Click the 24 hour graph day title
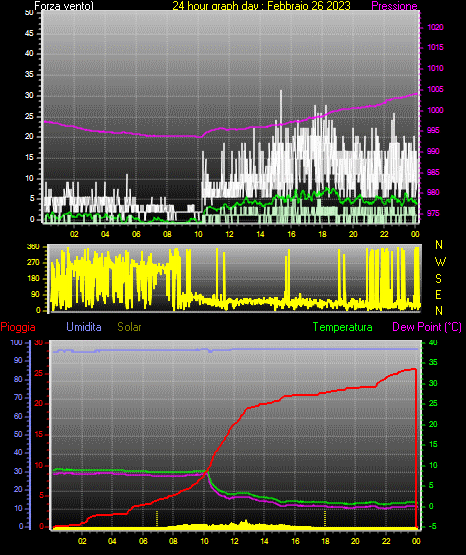466x555 pixels. pyautogui.click(x=261, y=6)
